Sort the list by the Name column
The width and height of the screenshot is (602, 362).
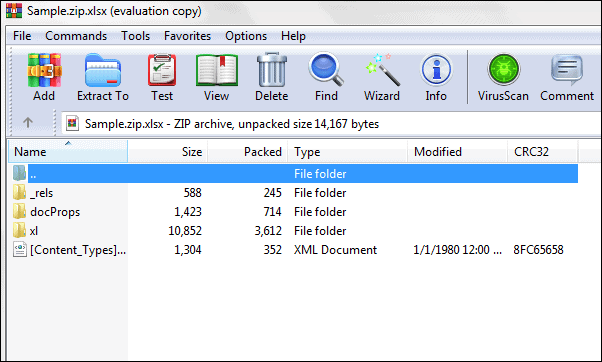click(68, 151)
